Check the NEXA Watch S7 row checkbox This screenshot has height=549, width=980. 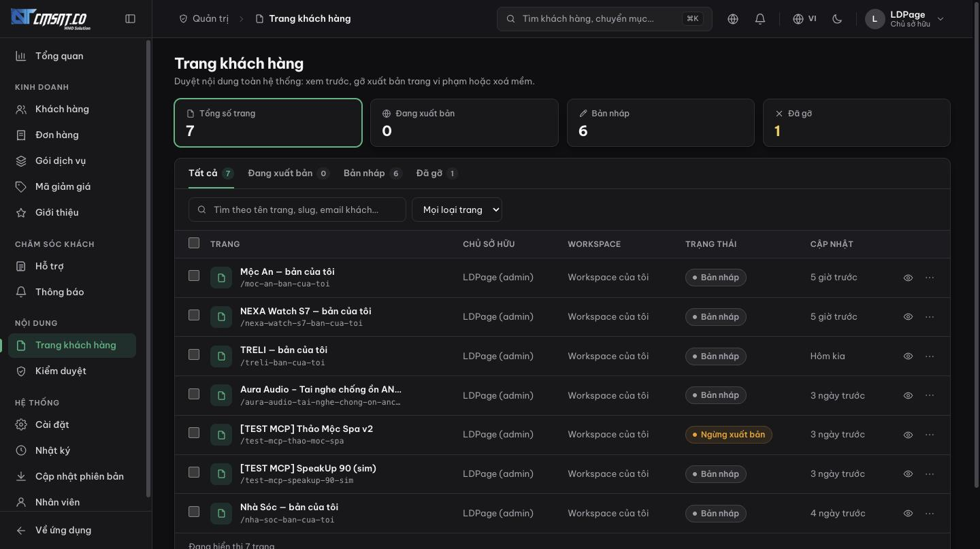point(194,315)
